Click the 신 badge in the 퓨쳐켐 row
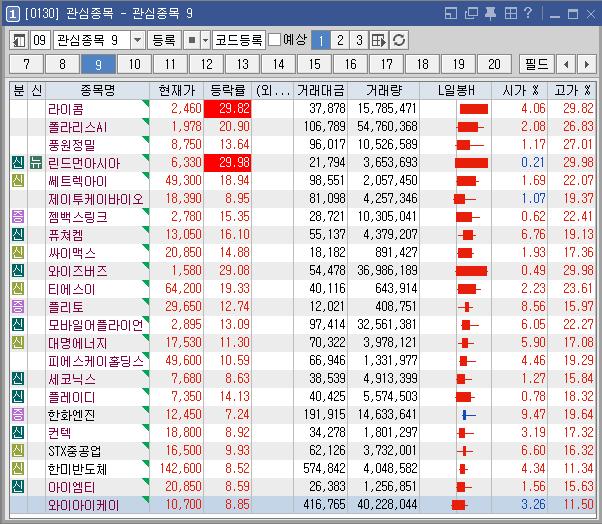 (x=18, y=235)
